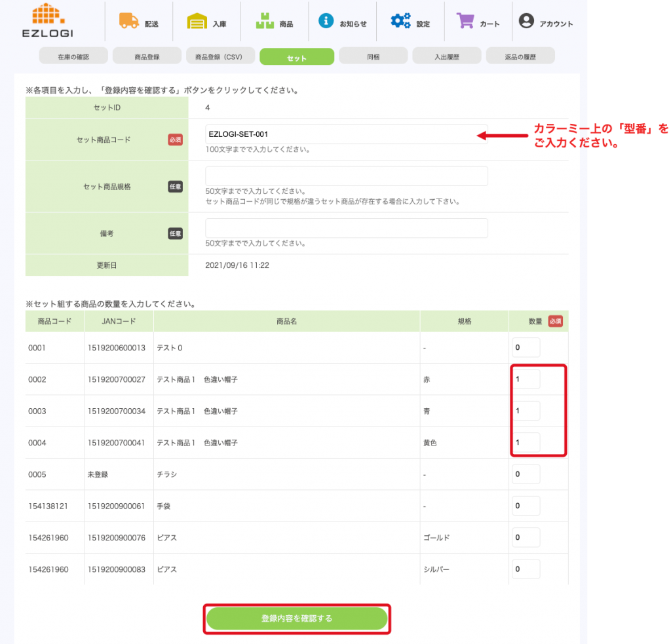
Task: Go to the 入出履歴 tab
Action: point(447,57)
